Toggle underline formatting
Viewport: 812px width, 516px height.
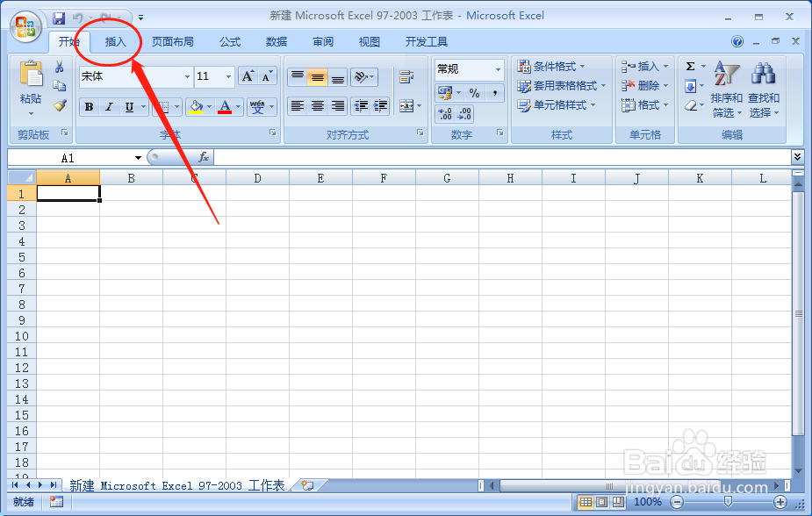129,107
